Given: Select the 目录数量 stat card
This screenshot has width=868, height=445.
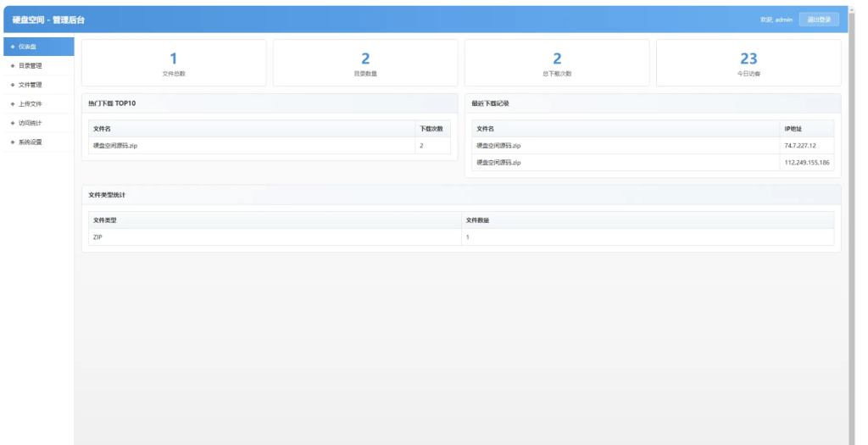Looking at the screenshot, I should point(365,63).
